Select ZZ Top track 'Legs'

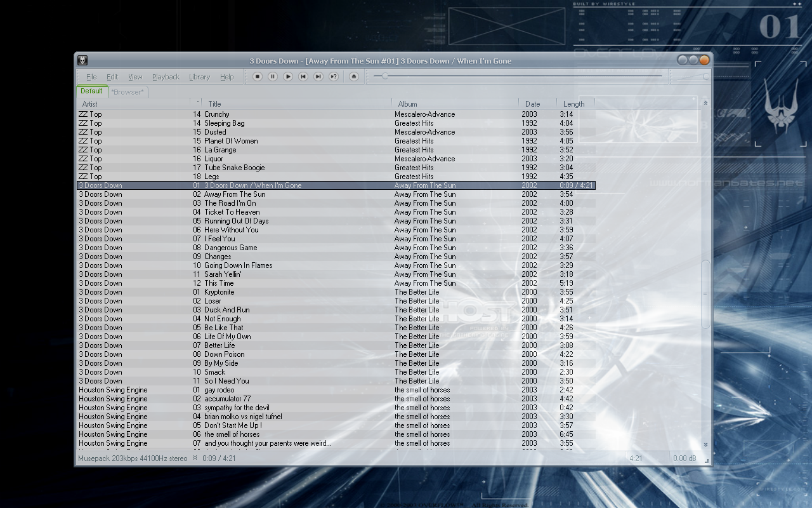[x=336, y=177]
